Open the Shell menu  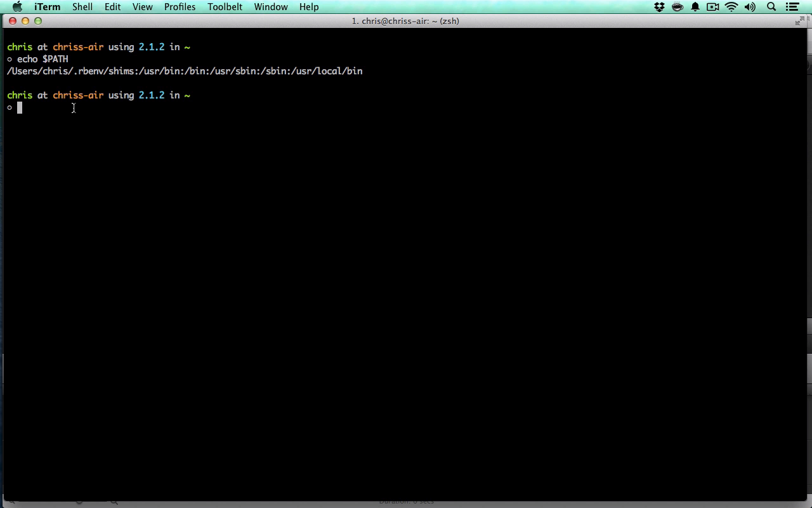82,7
